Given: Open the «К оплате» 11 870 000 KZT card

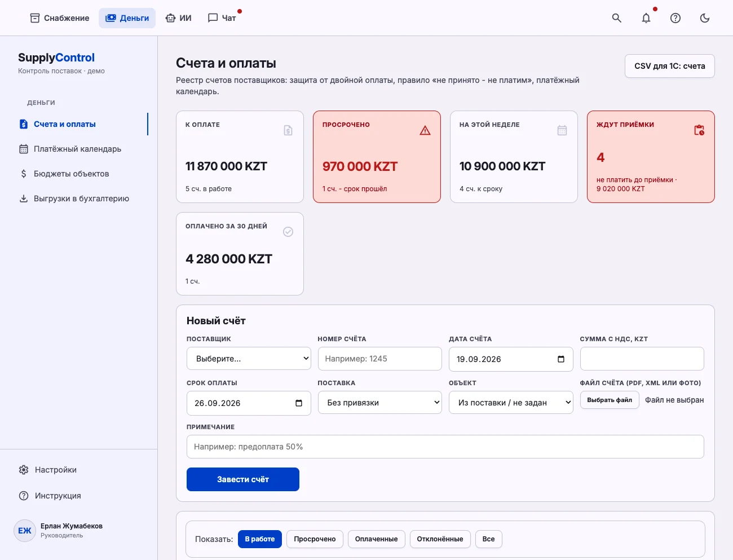Looking at the screenshot, I should tap(240, 157).
